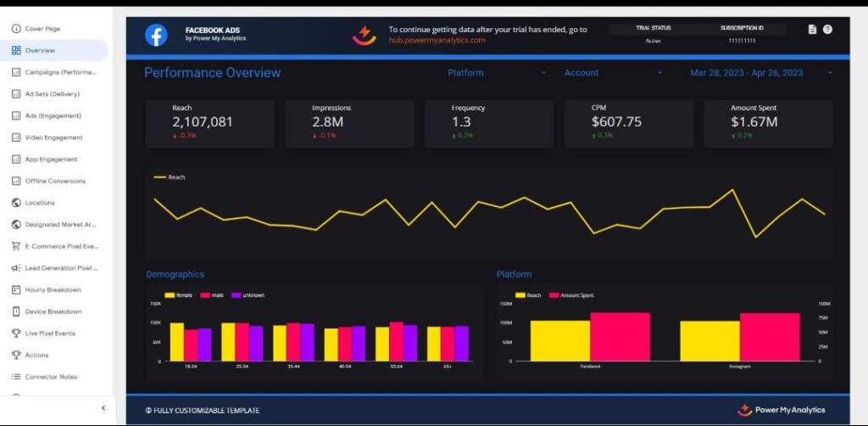Click the Trial Status Active value
The image size is (868, 426).
654,41
